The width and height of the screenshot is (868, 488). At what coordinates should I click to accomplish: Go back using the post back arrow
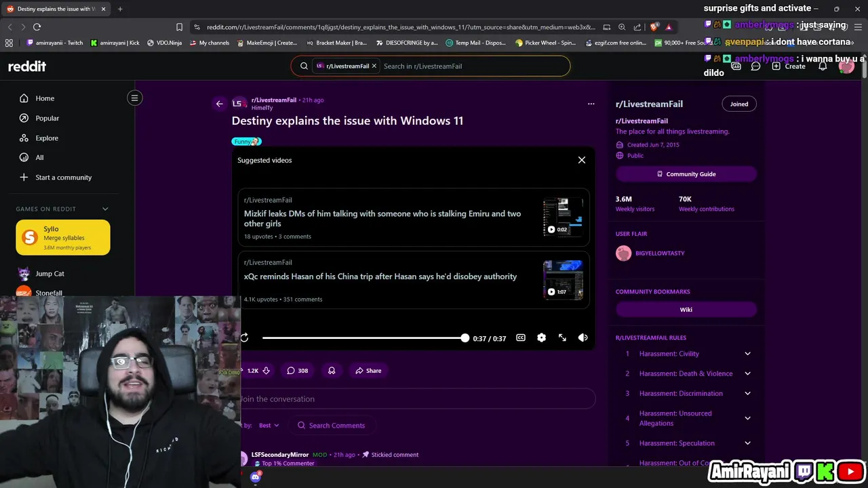[219, 104]
